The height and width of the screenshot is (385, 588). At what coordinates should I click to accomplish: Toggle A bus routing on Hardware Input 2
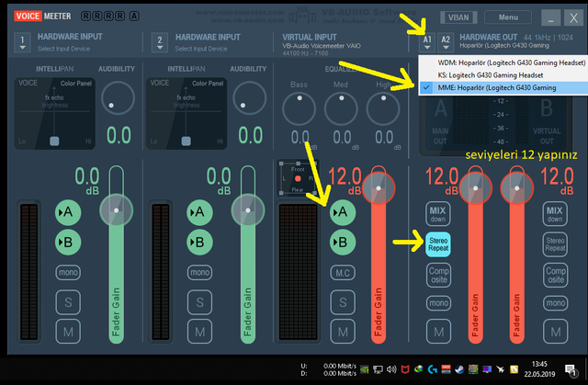click(x=199, y=212)
